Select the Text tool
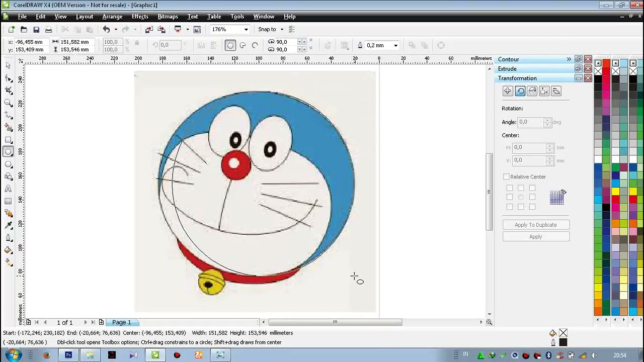644x362 pixels. tap(8, 189)
